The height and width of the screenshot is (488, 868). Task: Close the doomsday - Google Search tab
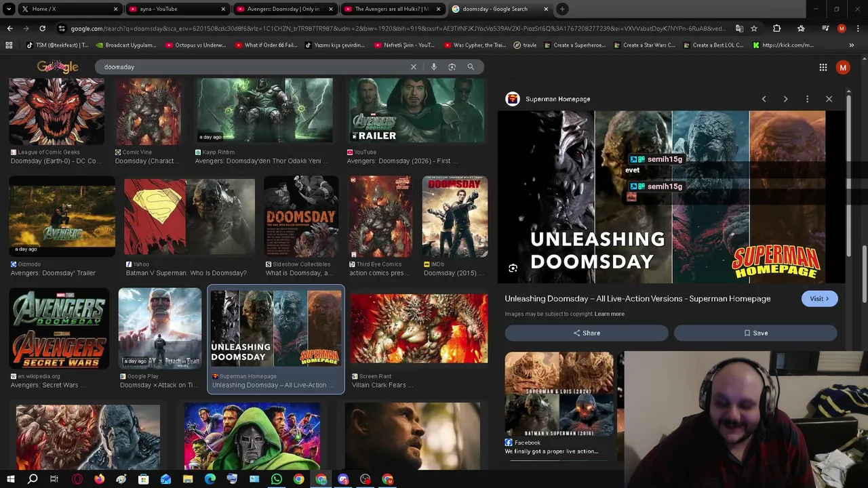(x=545, y=9)
